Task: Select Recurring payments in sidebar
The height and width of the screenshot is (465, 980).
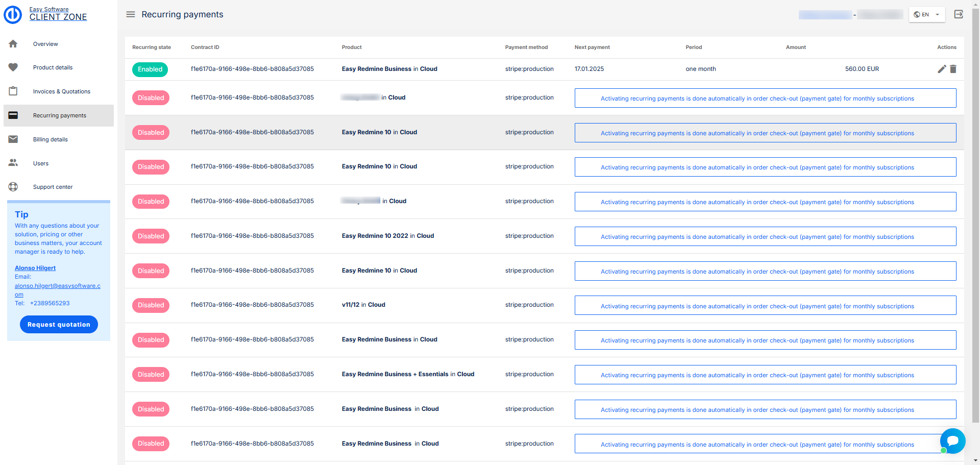Action: 59,115
